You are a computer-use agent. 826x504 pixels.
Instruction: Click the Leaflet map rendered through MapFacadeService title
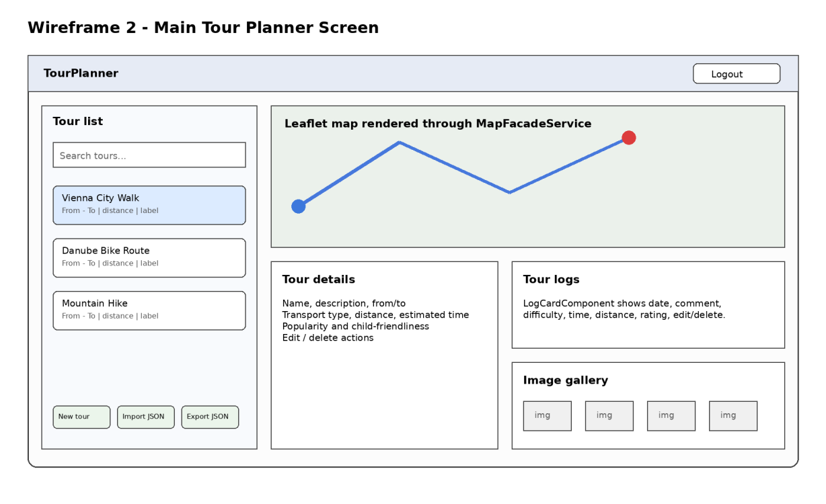(x=438, y=124)
